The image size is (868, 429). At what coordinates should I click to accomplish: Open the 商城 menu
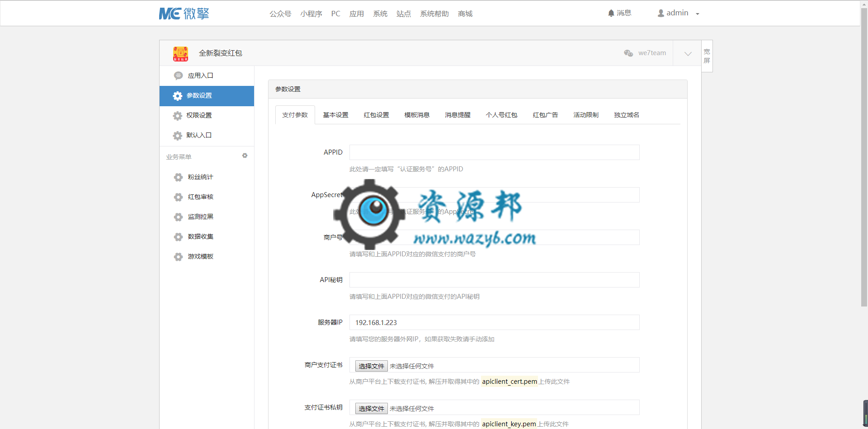(465, 14)
